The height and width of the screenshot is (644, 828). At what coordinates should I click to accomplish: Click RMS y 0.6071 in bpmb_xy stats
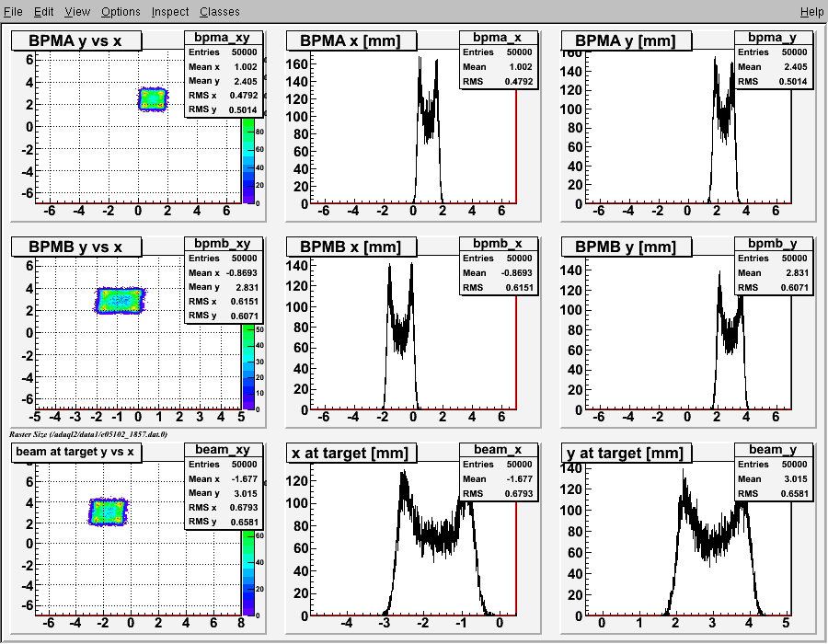coord(223,316)
